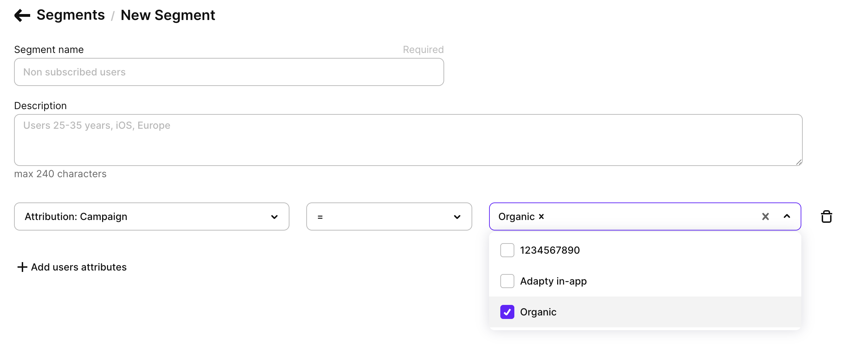Check the Adapty in-app checkbox
Viewport: 868px width, 360px height.
pyautogui.click(x=507, y=281)
